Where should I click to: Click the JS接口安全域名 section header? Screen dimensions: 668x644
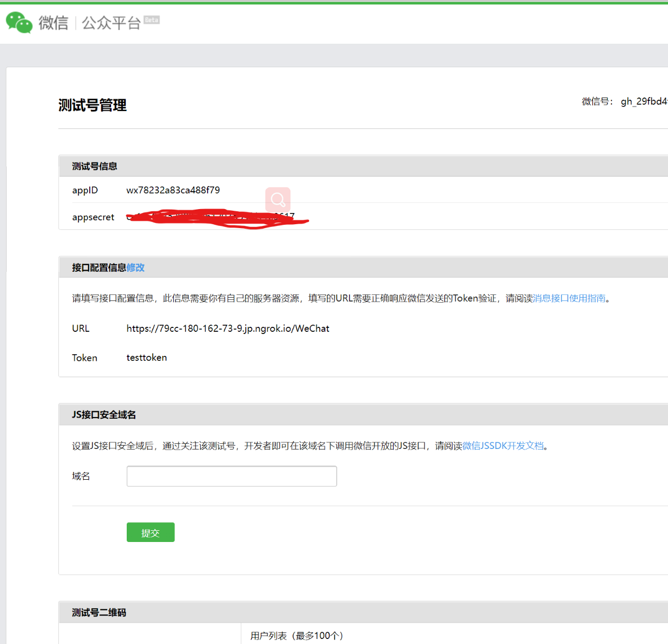point(104,415)
